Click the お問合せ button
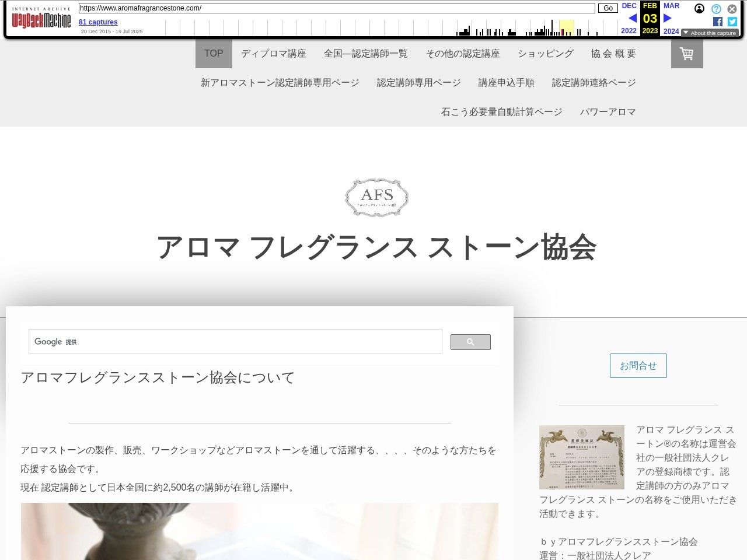The width and height of the screenshot is (747, 560). [638, 366]
